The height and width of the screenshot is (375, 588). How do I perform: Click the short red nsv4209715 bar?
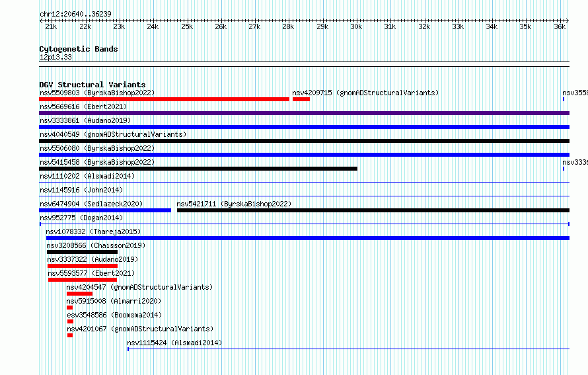click(301, 99)
